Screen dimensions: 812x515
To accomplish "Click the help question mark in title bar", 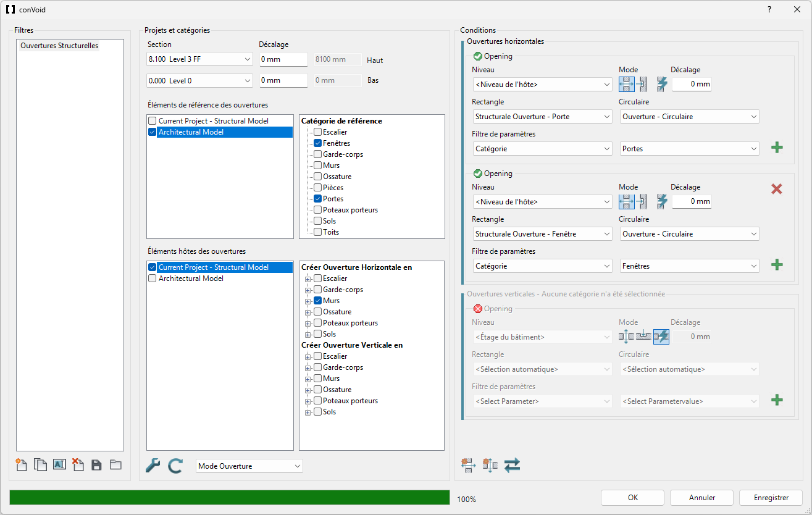I will [x=769, y=9].
